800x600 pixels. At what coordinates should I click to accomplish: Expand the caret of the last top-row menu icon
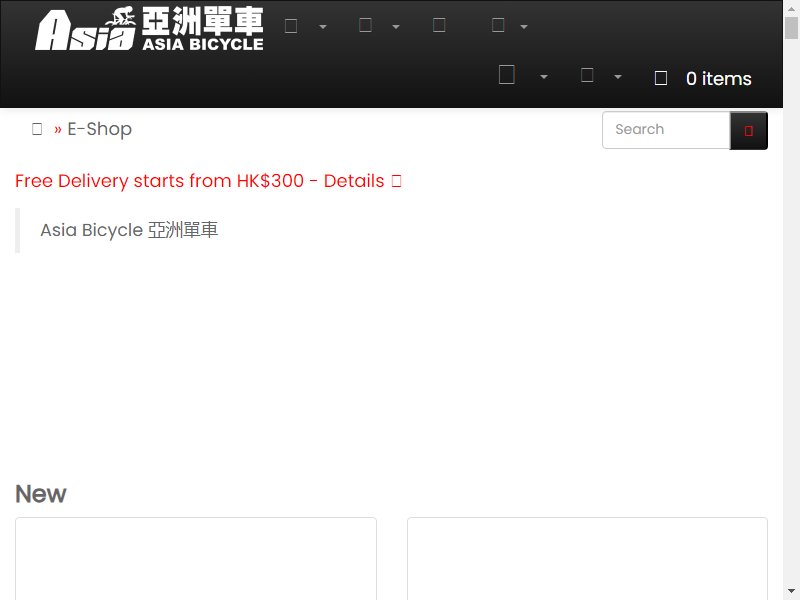click(524, 27)
